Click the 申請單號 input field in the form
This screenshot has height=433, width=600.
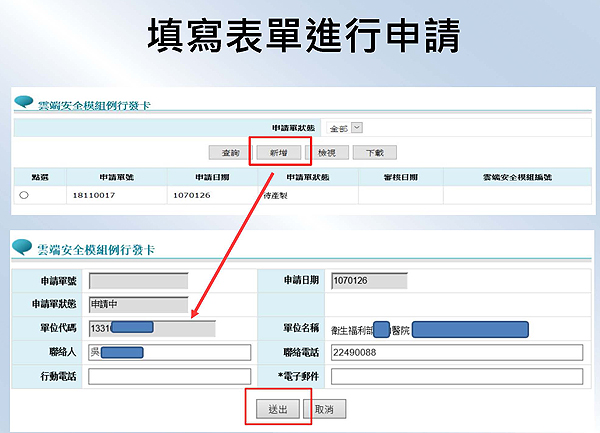tap(138, 281)
